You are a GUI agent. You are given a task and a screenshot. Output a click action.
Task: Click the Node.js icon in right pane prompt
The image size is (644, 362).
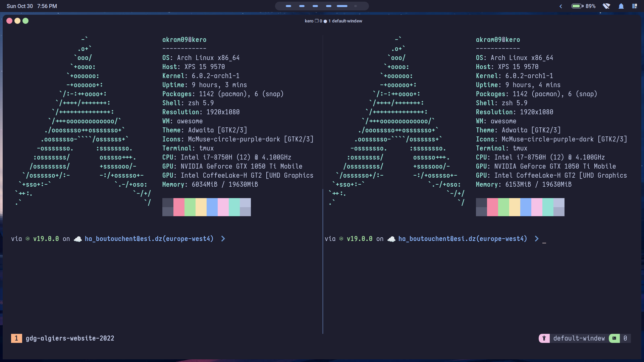click(x=341, y=239)
